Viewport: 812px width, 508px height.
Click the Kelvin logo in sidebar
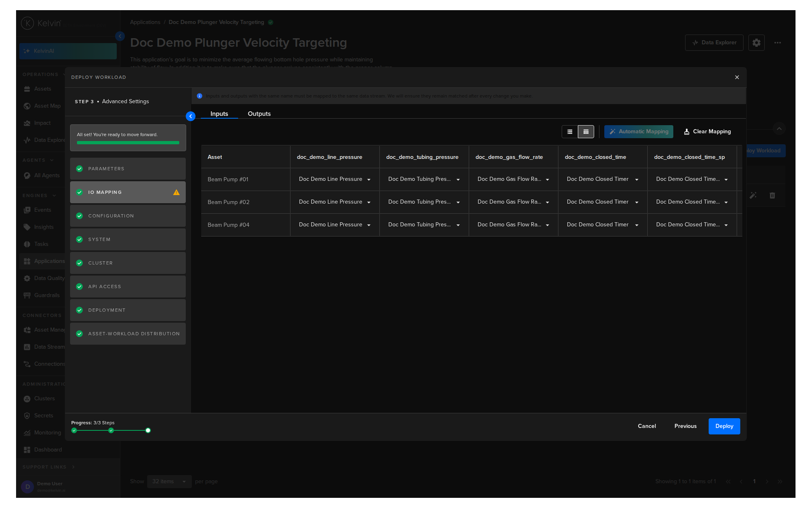click(41, 23)
